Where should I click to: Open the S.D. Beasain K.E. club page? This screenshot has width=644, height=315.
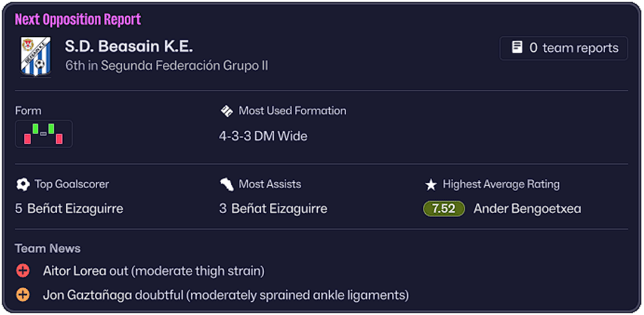coord(129,46)
